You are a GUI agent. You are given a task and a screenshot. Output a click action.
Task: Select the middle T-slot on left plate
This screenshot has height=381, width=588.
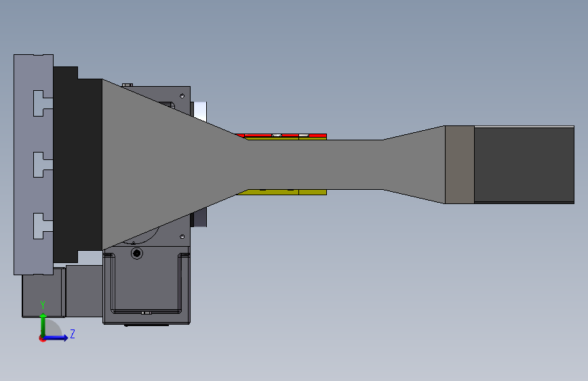coord(43,164)
